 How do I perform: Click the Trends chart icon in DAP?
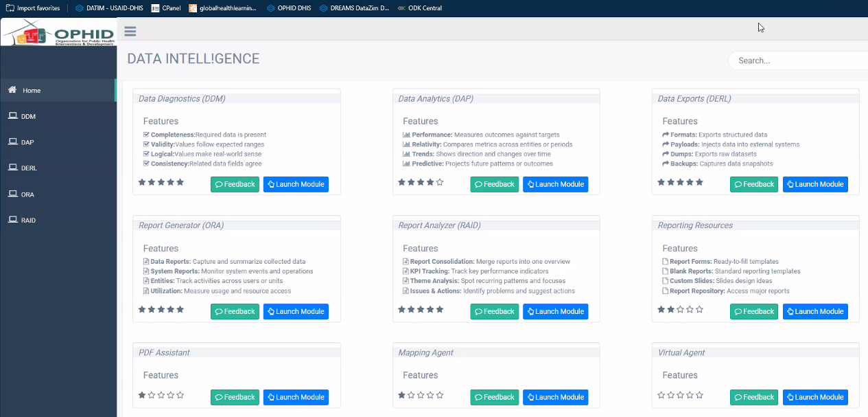coord(406,154)
